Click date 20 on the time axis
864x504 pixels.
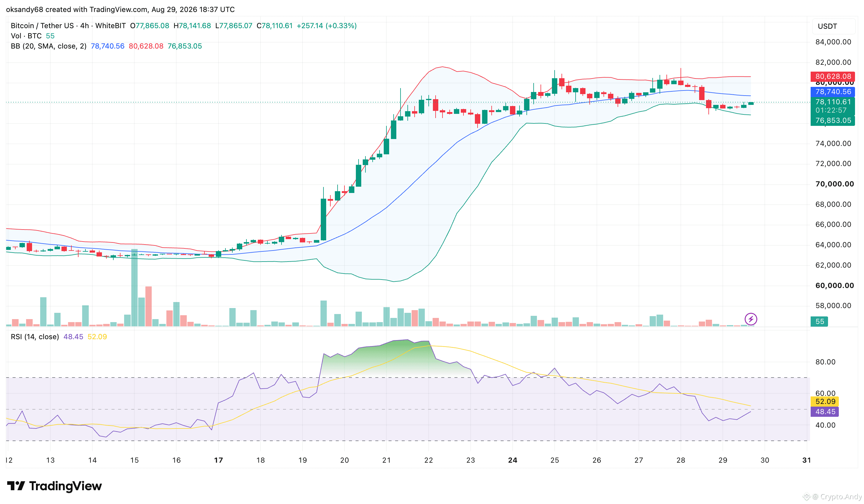click(x=344, y=460)
